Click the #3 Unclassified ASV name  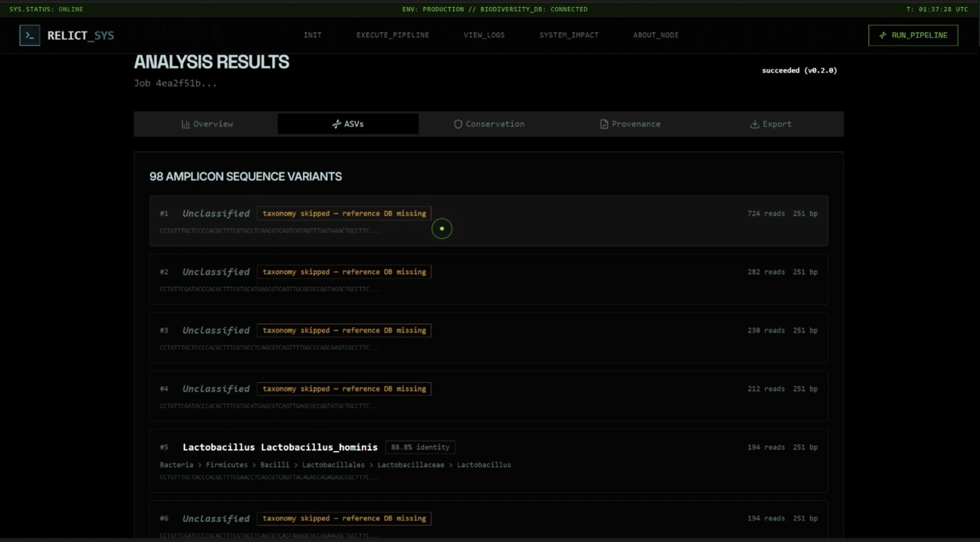216,331
